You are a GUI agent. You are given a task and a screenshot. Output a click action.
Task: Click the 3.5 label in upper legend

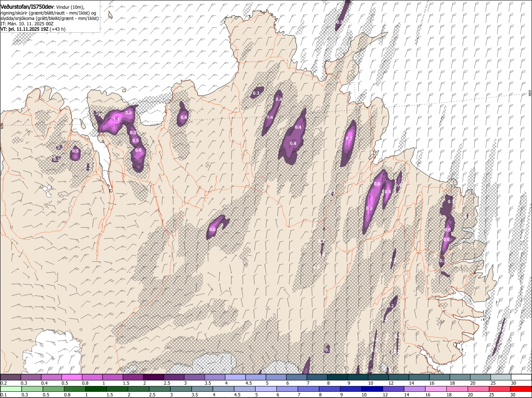pos(208,383)
